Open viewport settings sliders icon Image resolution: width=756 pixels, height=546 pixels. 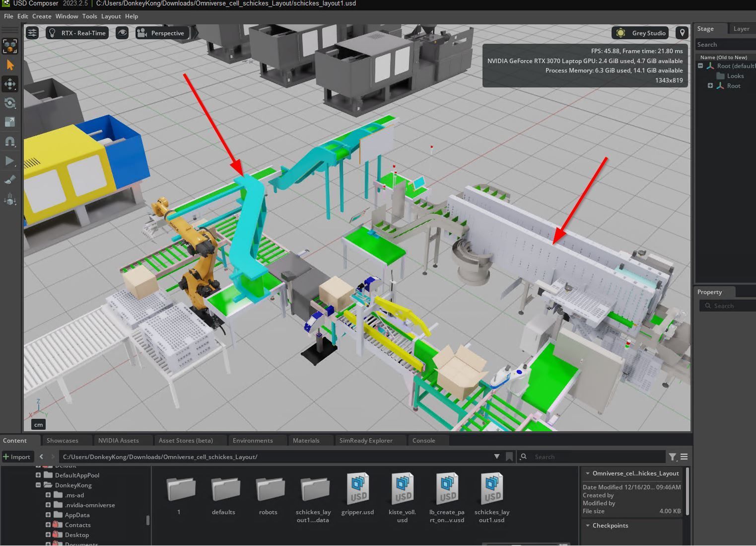(x=32, y=33)
